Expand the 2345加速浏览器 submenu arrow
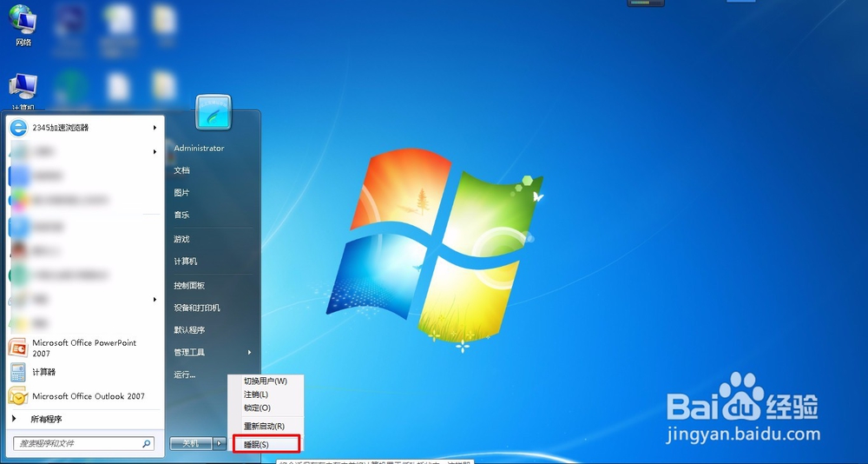This screenshot has height=464, width=868. pos(155,128)
